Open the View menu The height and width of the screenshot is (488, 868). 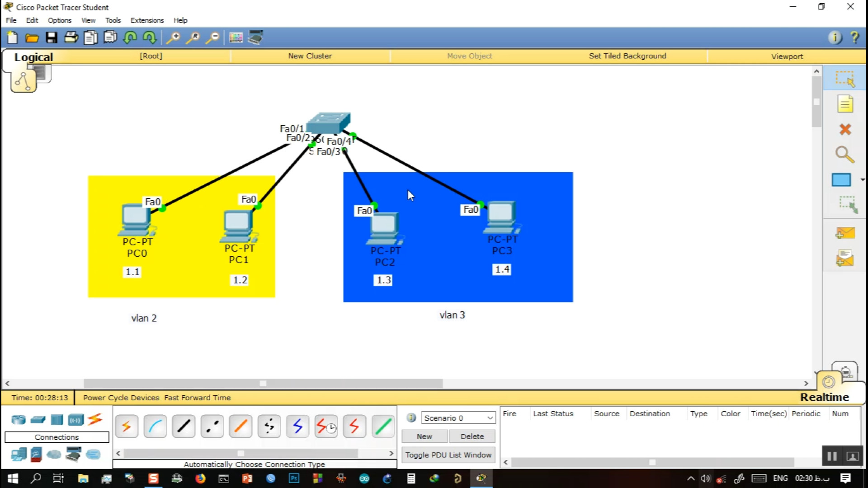[88, 20]
